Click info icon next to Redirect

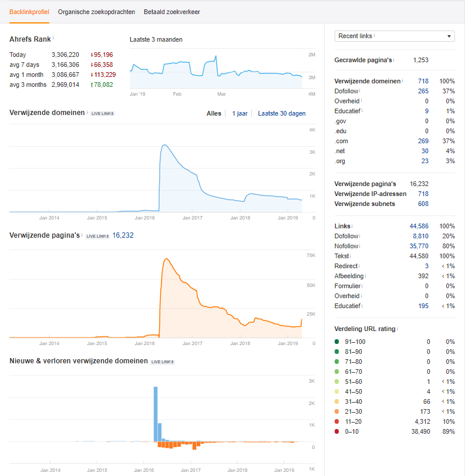359,266
